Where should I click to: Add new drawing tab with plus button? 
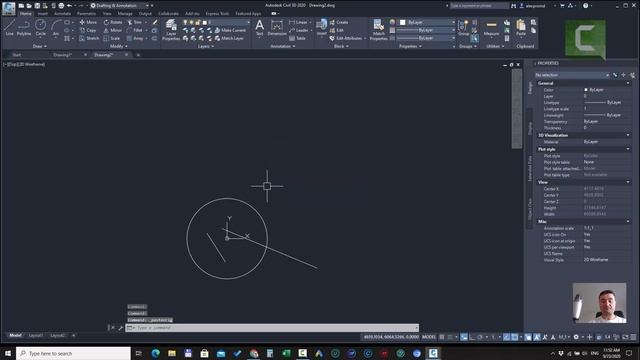point(138,55)
